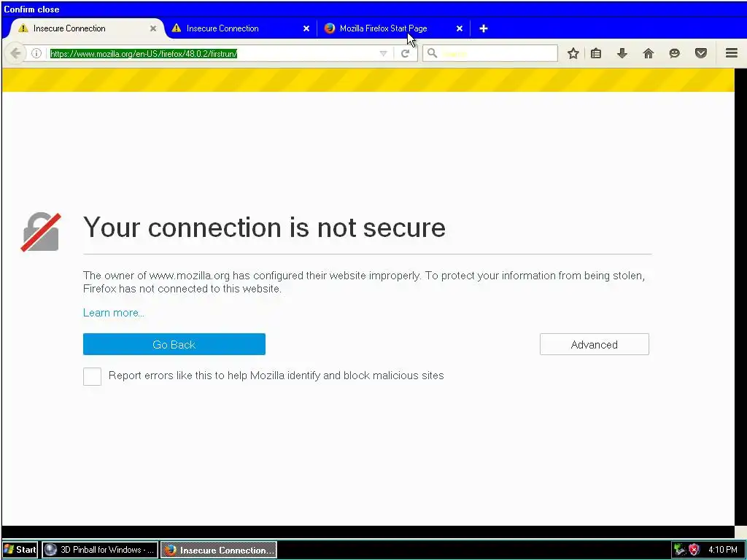Reload the page with refresh icon
Image resolution: width=747 pixels, height=560 pixels.
point(405,53)
